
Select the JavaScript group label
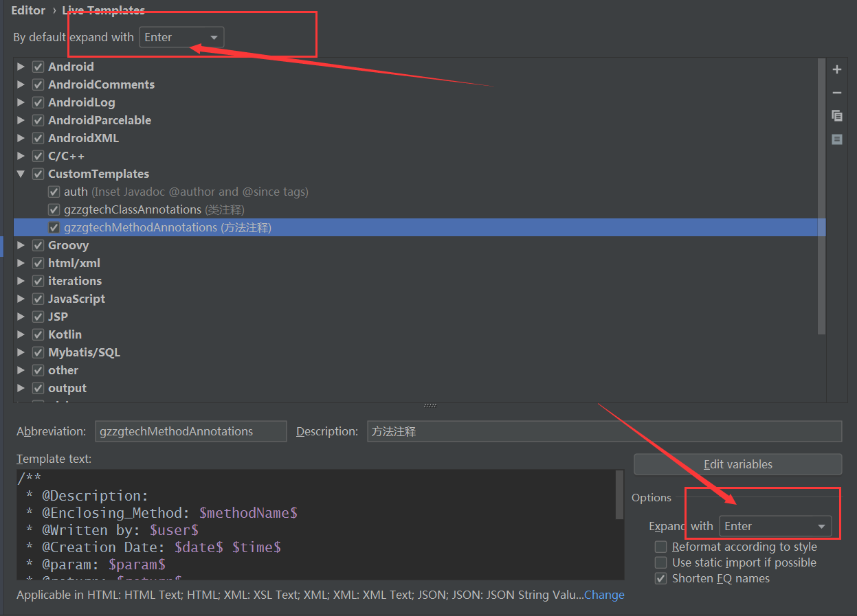[76, 299]
